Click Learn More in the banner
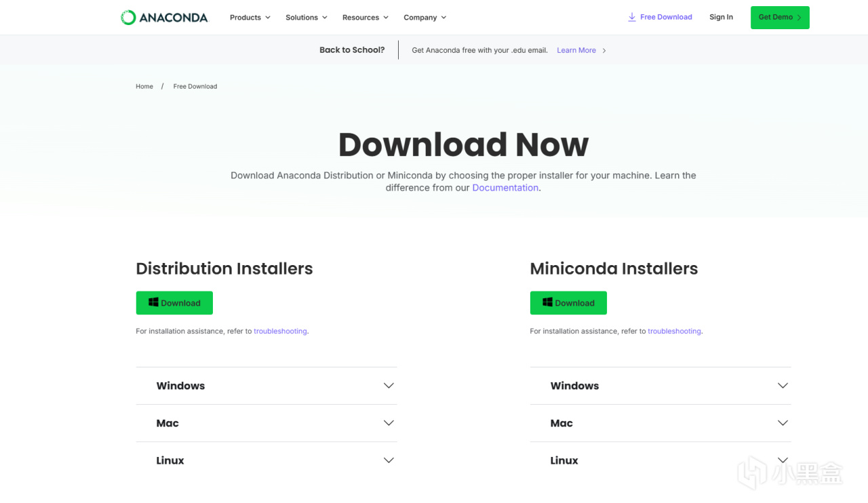This screenshot has height=503, width=868. 576,50
